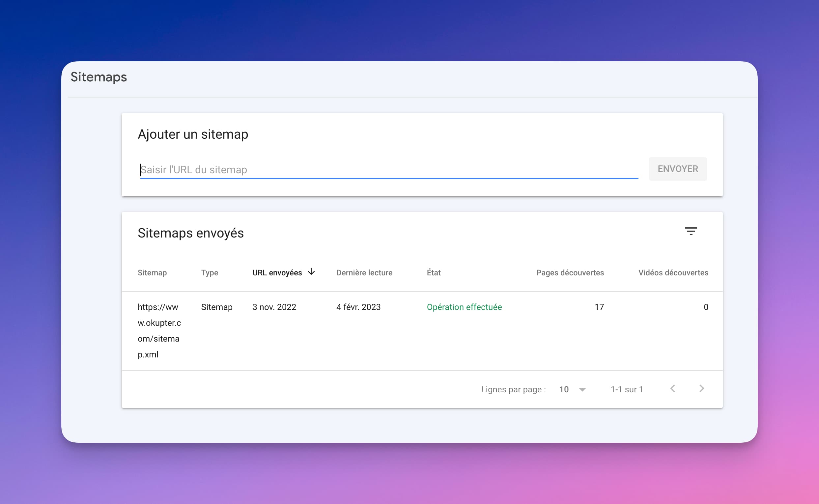
Task: Select the 17 discovered pages cell
Action: point(599,307)
